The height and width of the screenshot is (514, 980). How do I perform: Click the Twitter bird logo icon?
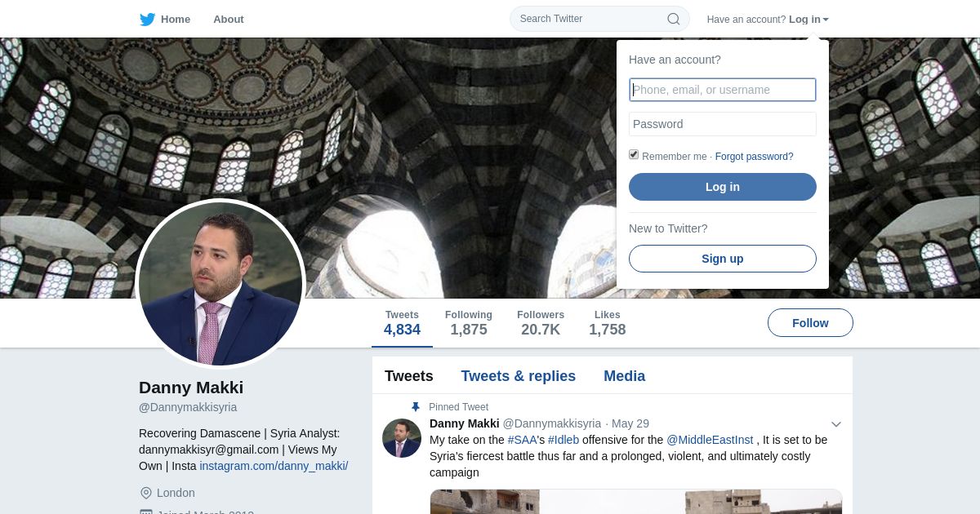point(147,19)
